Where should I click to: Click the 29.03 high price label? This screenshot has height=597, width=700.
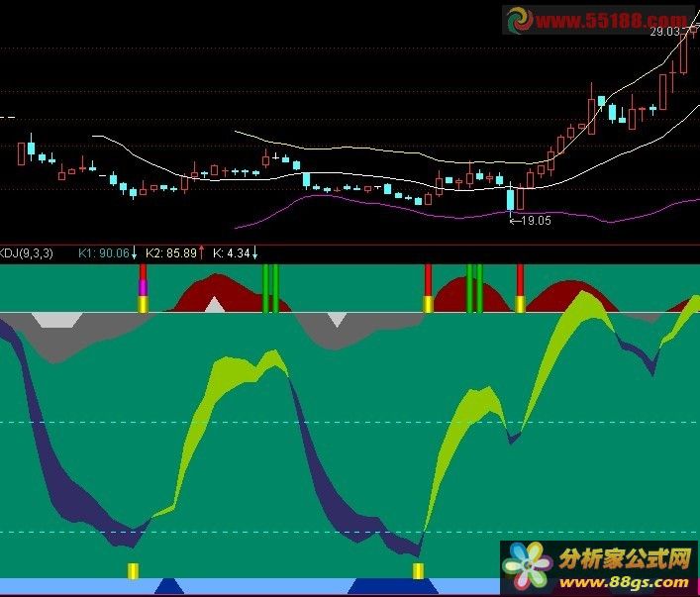tap(664, 32)
